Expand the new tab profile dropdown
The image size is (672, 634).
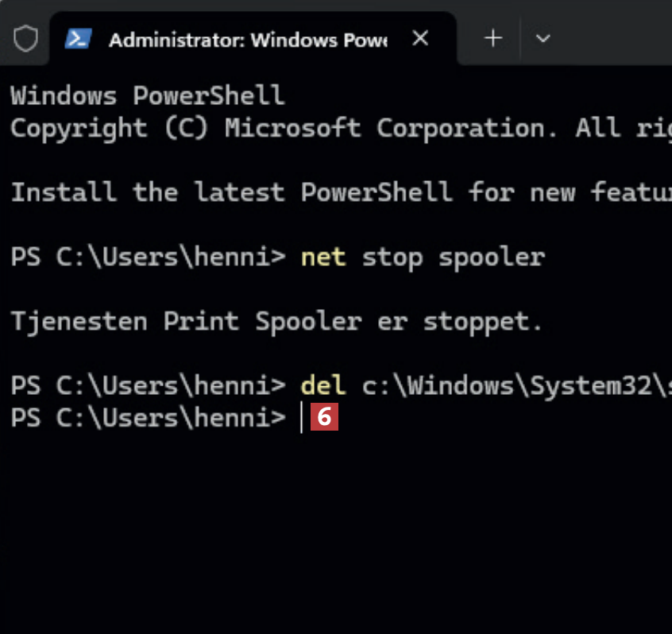(543, 37)
